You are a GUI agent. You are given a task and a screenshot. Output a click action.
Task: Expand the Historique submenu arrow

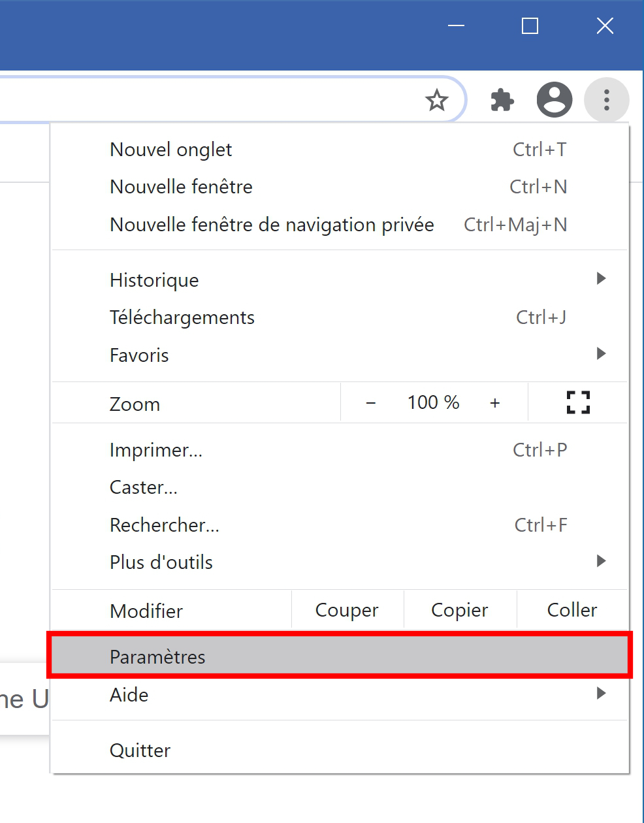pos(602,279)
